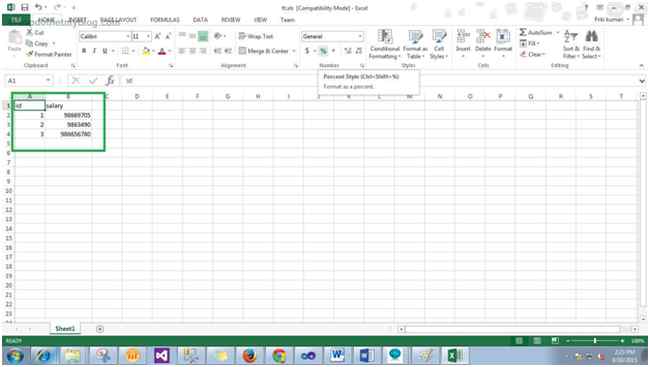Screen dimensions: 650x367
Task: Click Increase Indent icon
Action: pyautogui.click(x=228, y=51)
